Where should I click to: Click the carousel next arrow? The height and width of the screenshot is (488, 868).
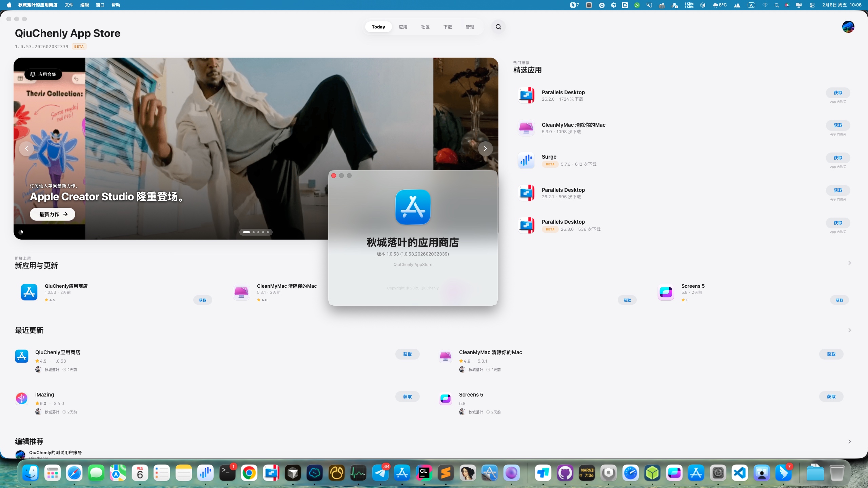(486, 148)
